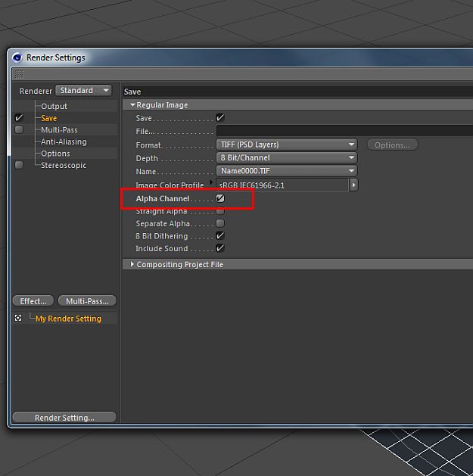Enable the Multi-Pass checkbox in sidebar
This screenshot has width=473, height=476.
click(19, 129)
